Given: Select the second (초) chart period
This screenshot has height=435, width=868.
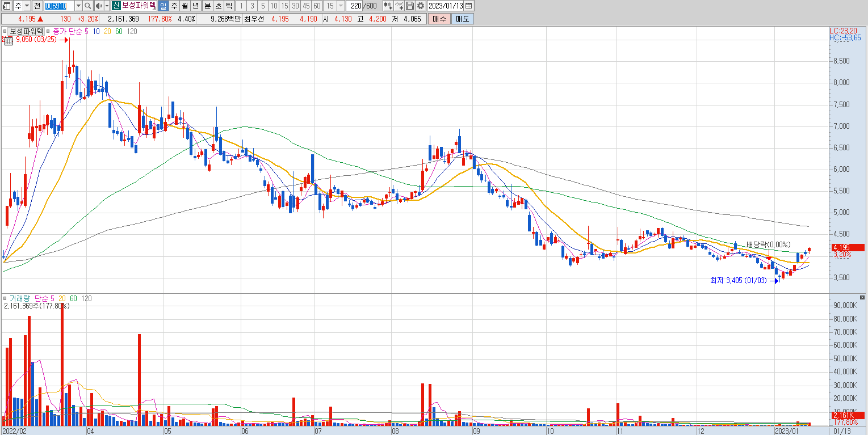Looking at the screenshot, I should point(217,6).
